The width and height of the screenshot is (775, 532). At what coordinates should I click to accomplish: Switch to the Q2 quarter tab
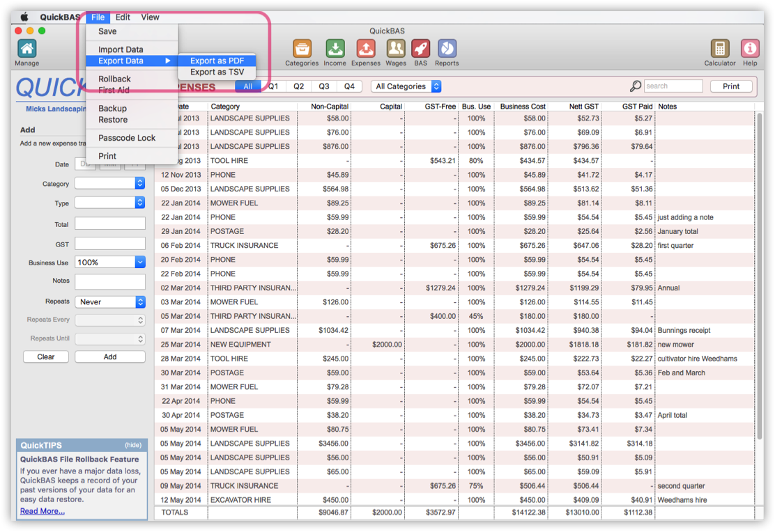pyautogui.click(x=299, y=86)
